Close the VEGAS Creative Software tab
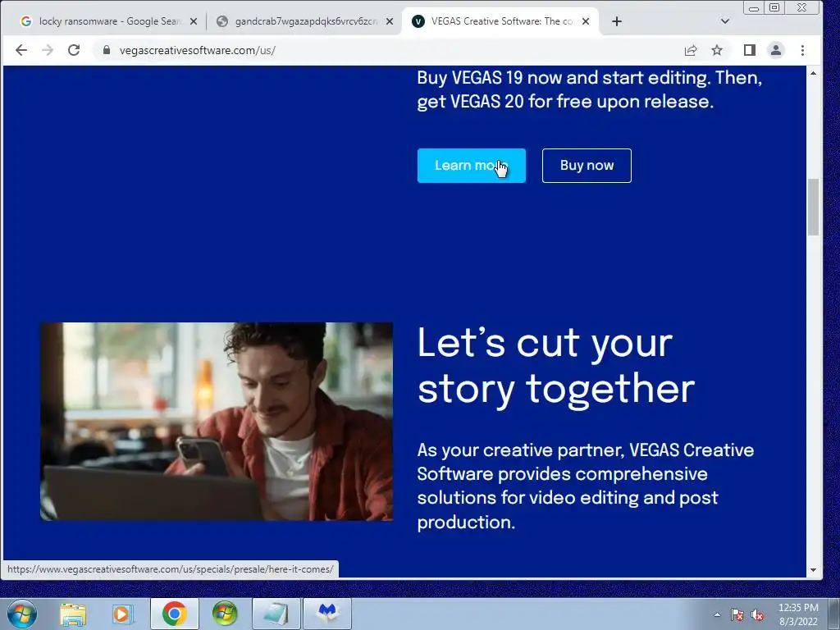Screen dimensions: 840x630 (586, 21)
